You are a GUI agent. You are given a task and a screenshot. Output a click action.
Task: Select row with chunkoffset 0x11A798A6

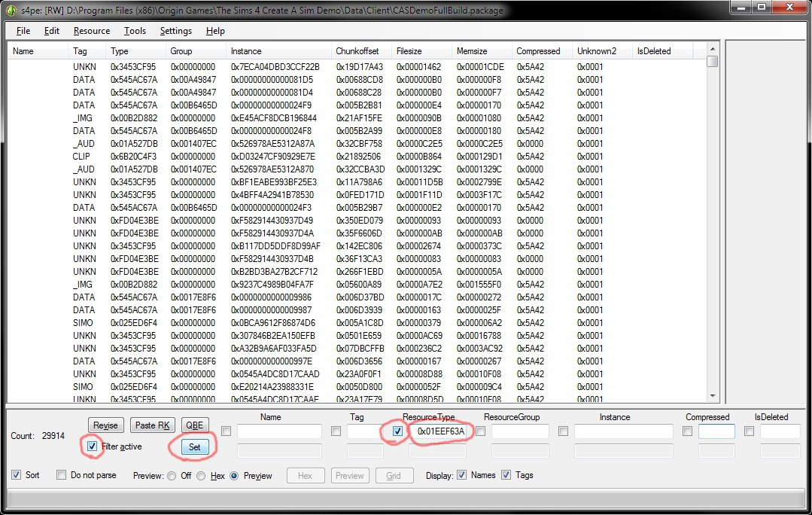point(357,182)
